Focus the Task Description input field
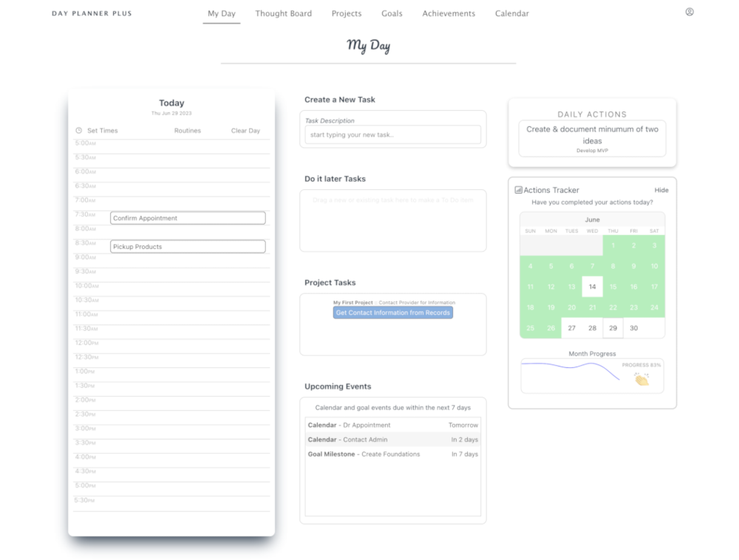739x560 pixels. click(393, 134)
